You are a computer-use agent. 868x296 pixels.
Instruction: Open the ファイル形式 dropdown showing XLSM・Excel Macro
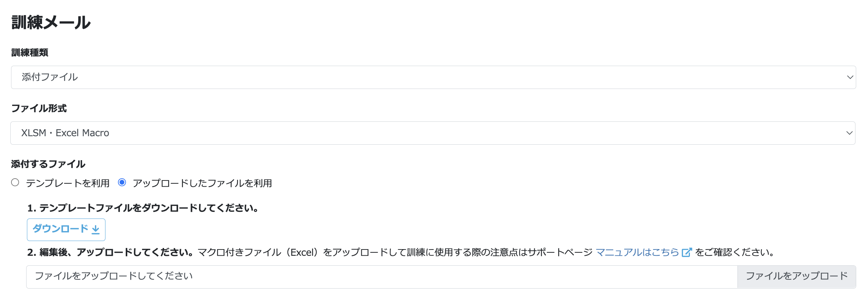433,133
